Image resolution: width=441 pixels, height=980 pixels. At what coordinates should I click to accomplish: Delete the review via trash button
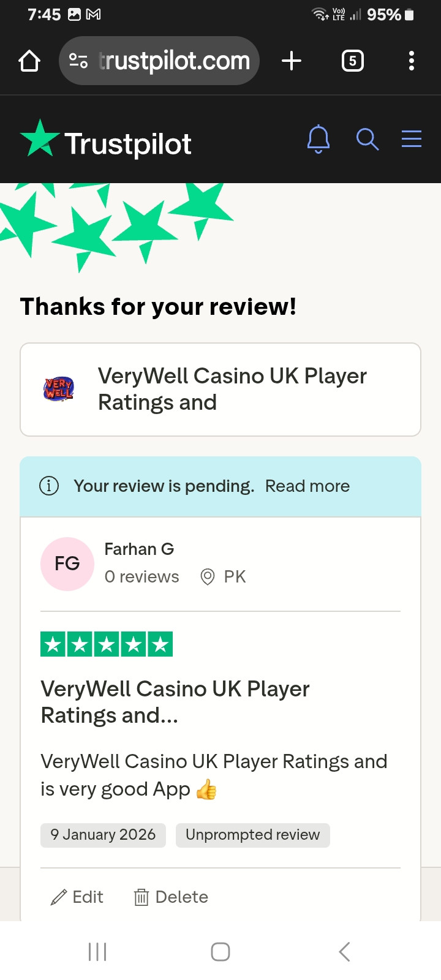pyautogui.click(x=171, y=897)
